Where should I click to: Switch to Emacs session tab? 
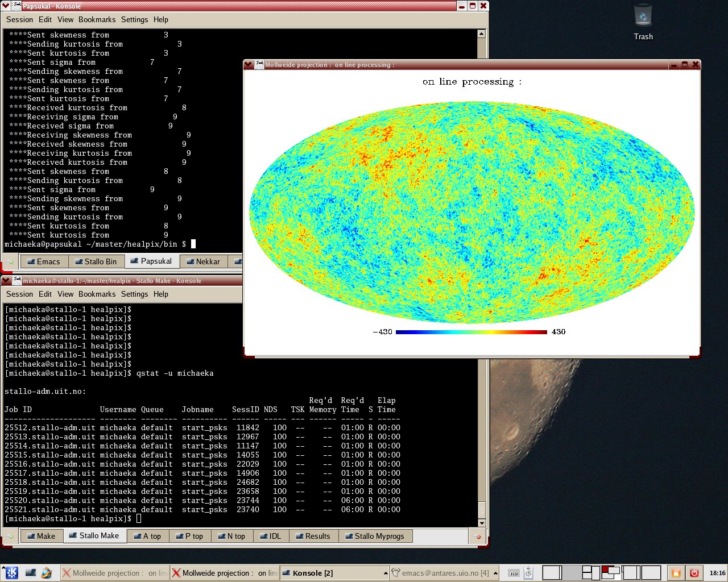coord(44,261)
